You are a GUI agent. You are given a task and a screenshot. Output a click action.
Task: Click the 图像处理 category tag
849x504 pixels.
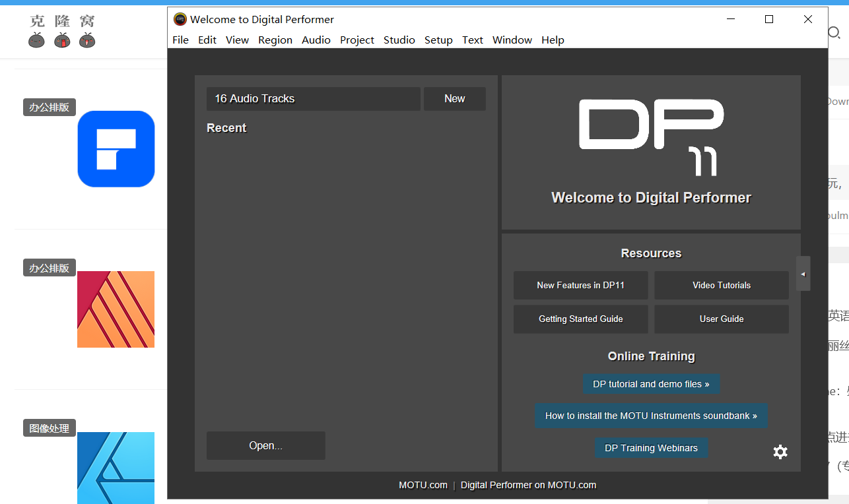tap(50, 428)
